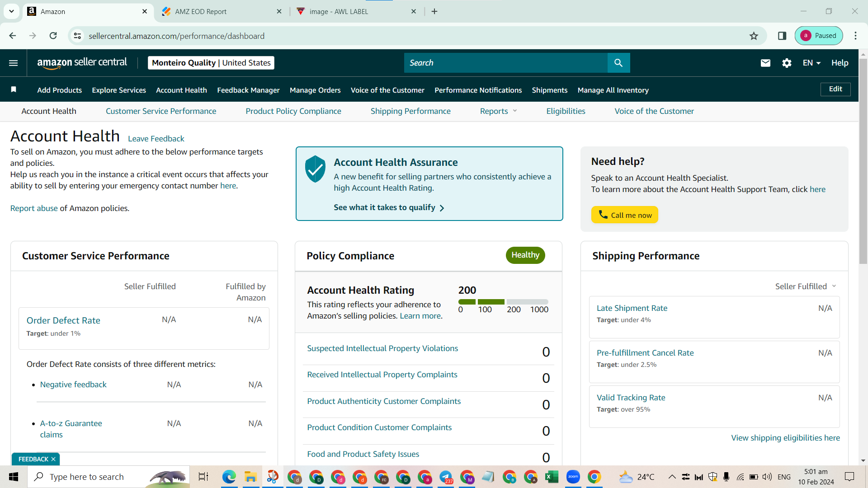Click the Account Health Rating progress bar
Screen dimensions: 868x488
click(x=503, y=302)
